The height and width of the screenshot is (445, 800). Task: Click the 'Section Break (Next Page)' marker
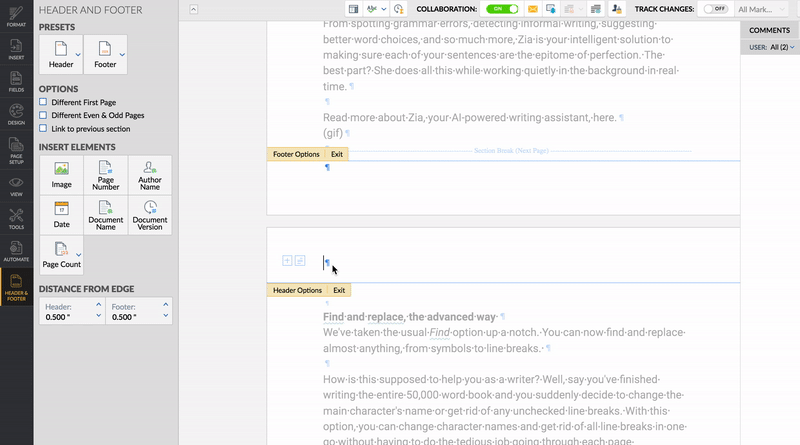[511, 151]
